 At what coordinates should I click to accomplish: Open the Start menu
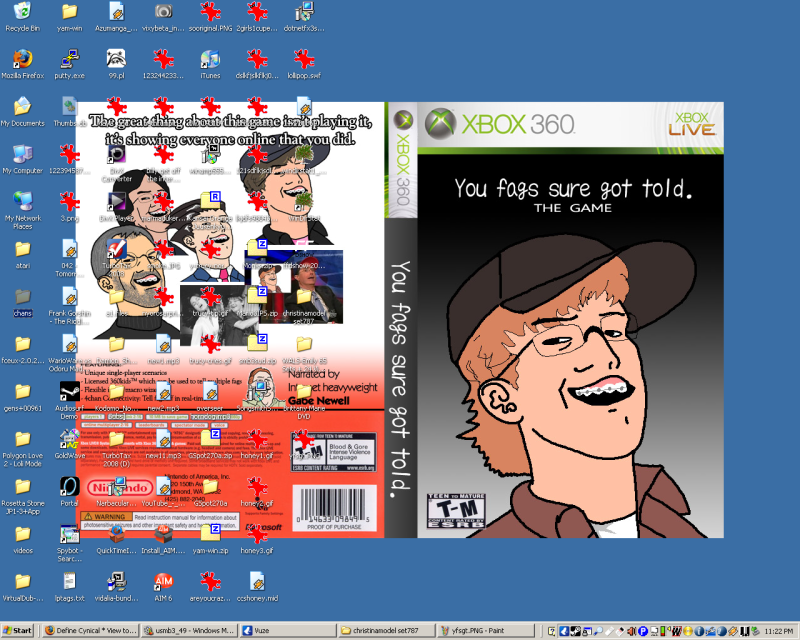(18, 630)
